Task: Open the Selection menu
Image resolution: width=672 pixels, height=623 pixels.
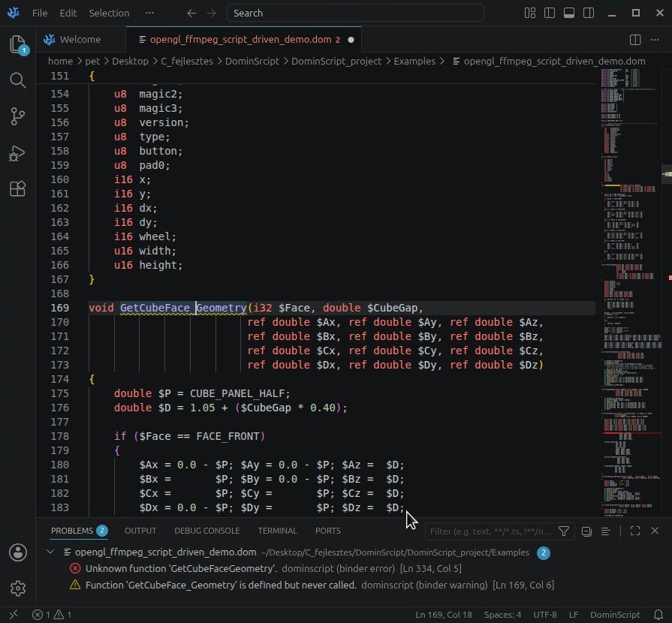Action: coord(109,14)
